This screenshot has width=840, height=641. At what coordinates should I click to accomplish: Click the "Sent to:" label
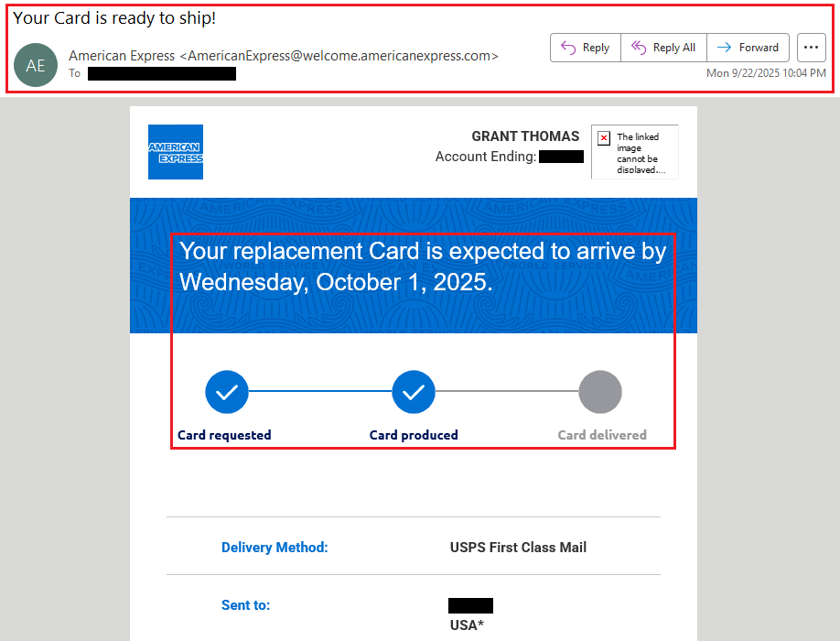(x=245, y=605)
